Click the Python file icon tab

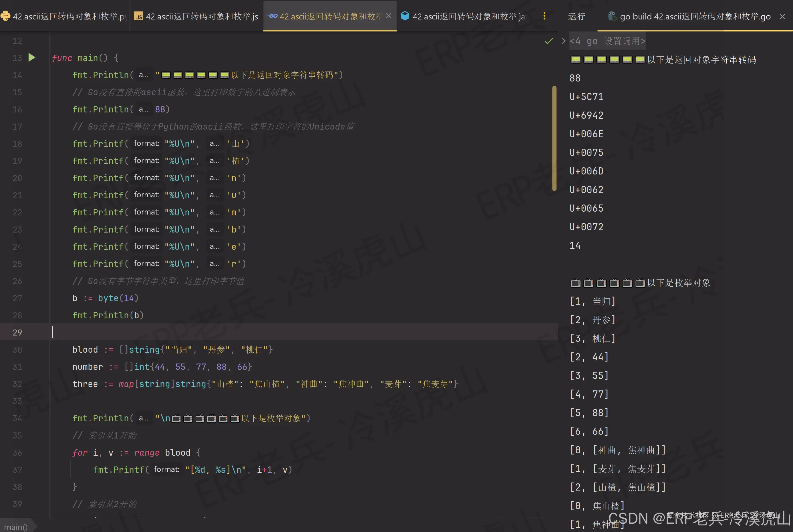(x=5, y=16)
